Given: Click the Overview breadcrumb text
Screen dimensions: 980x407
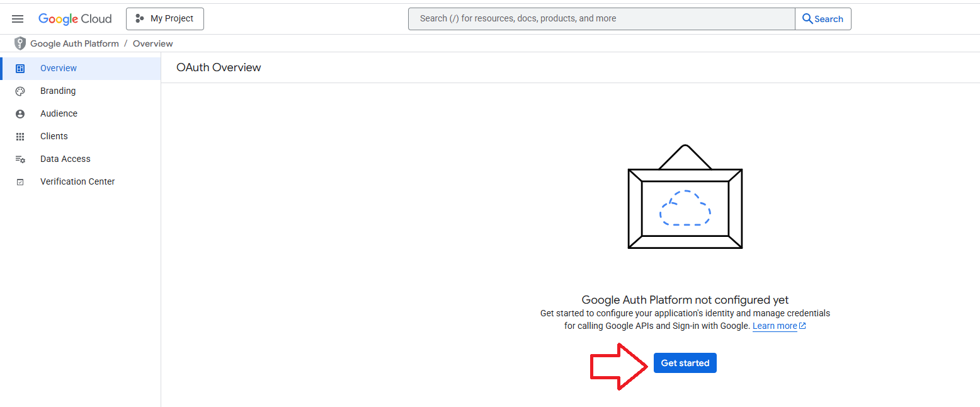Looking at the screenshot, I should click(x=153, y=43).
